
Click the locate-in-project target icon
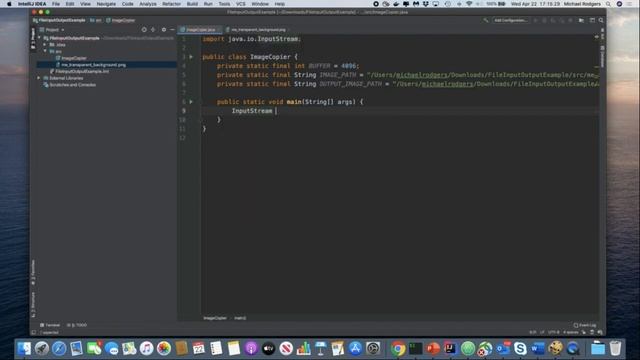click(144, 30)
